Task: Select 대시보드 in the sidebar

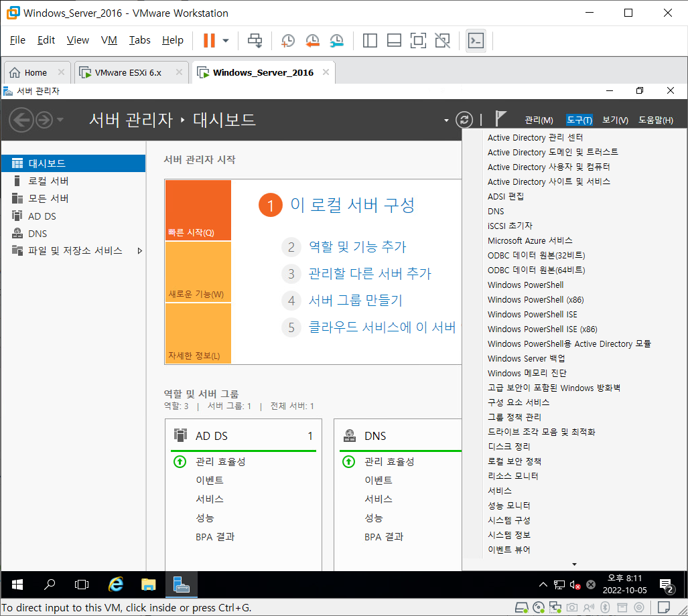Action: click(x=73, y=163)
